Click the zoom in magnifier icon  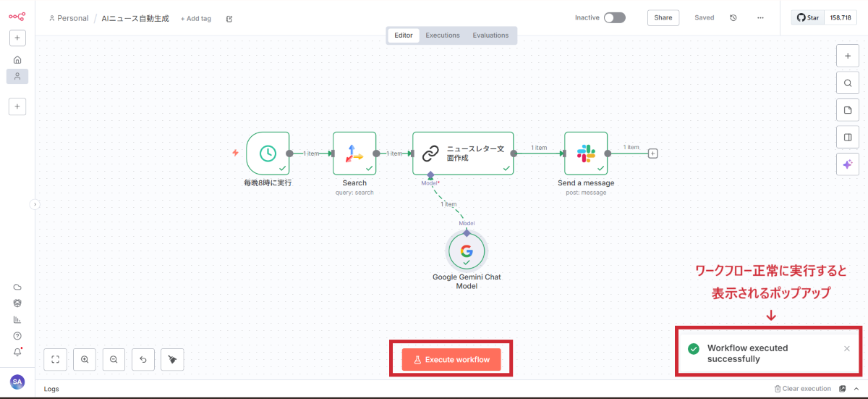(85, 359)
